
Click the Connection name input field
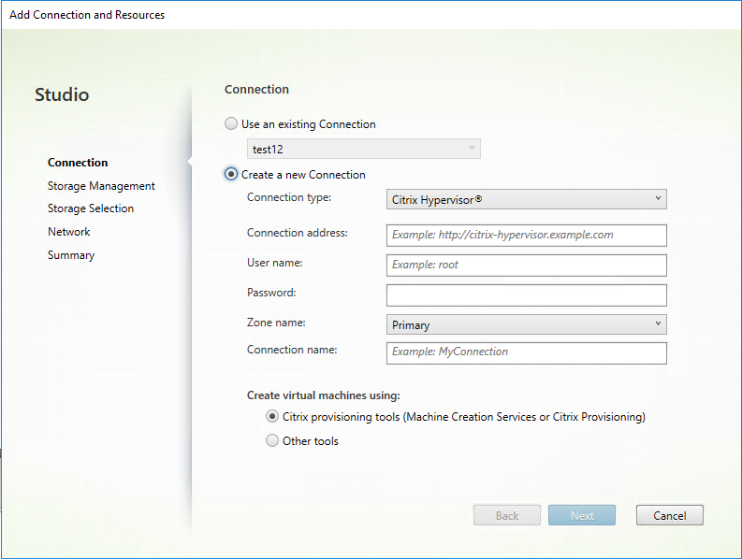[526, 352]
